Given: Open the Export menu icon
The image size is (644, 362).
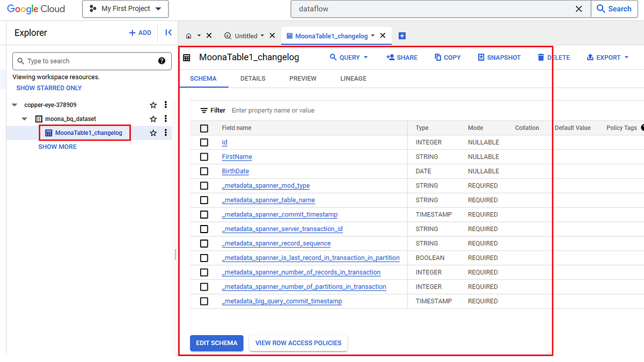Looking at the screenshot, I should tap(590, 57).
